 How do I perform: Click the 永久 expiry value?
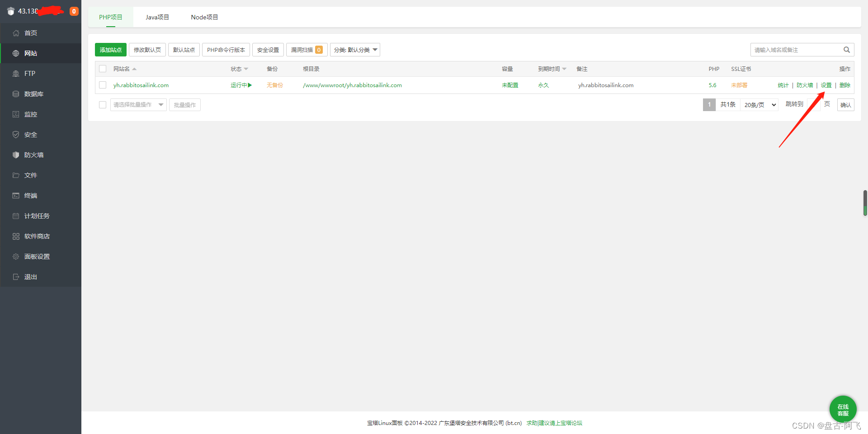click(x=543, y=85)
